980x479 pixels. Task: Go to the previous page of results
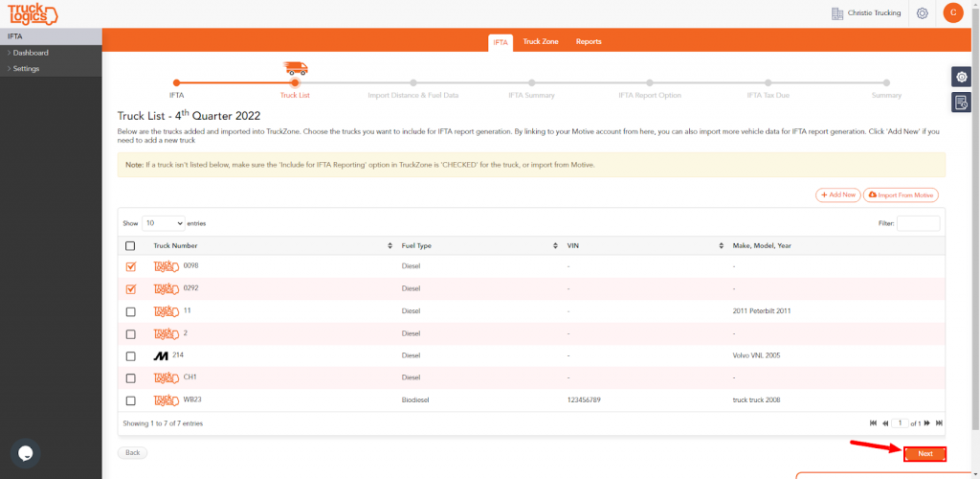pyautogui.click(x=885, y=423)
